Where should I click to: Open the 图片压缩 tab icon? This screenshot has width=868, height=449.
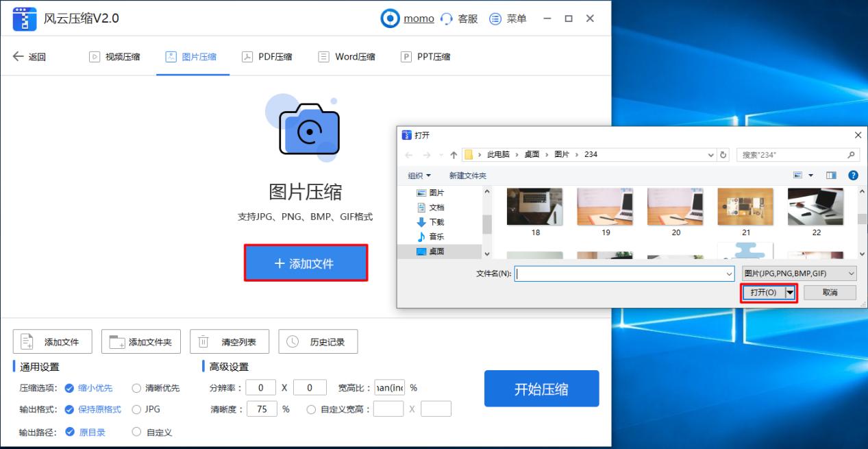click(170, 56)
